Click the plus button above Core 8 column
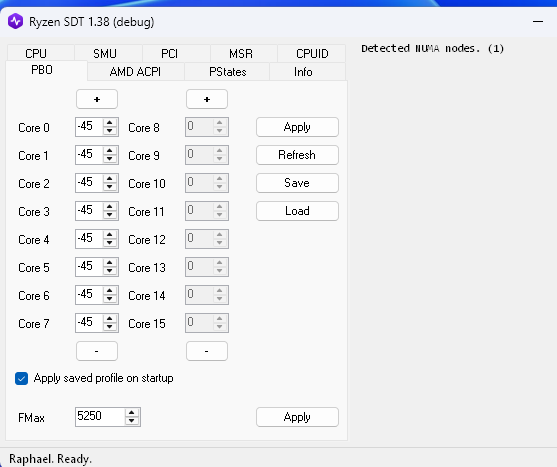 pyautogui.click(x=207, y=99)
